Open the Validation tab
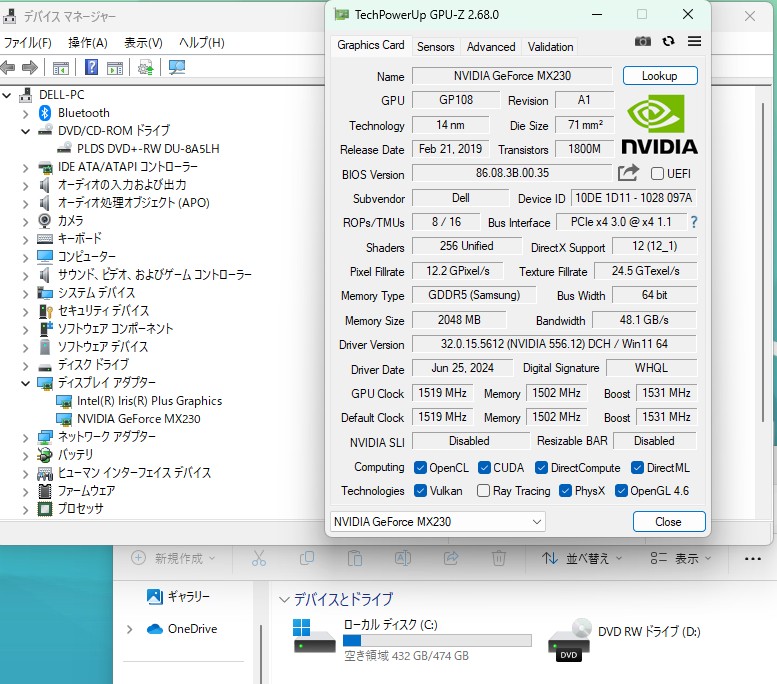This screenshot has width=777, height=684. (x=550, y=47)
